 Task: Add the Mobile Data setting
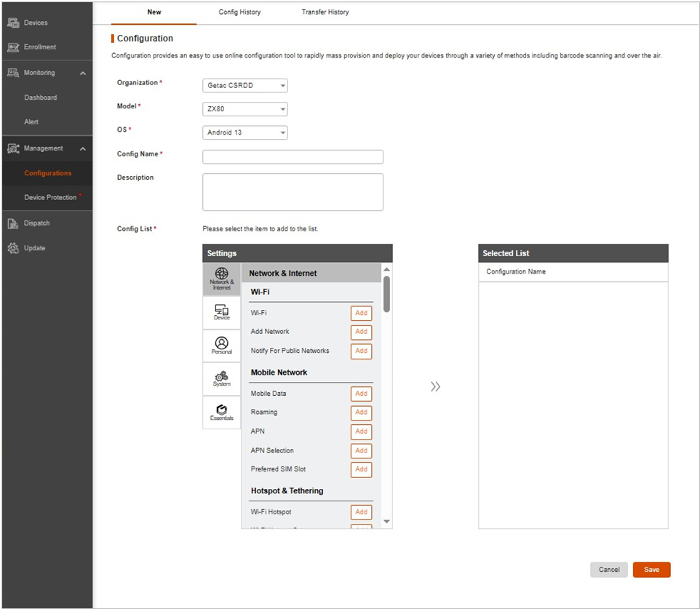(361, 394)
